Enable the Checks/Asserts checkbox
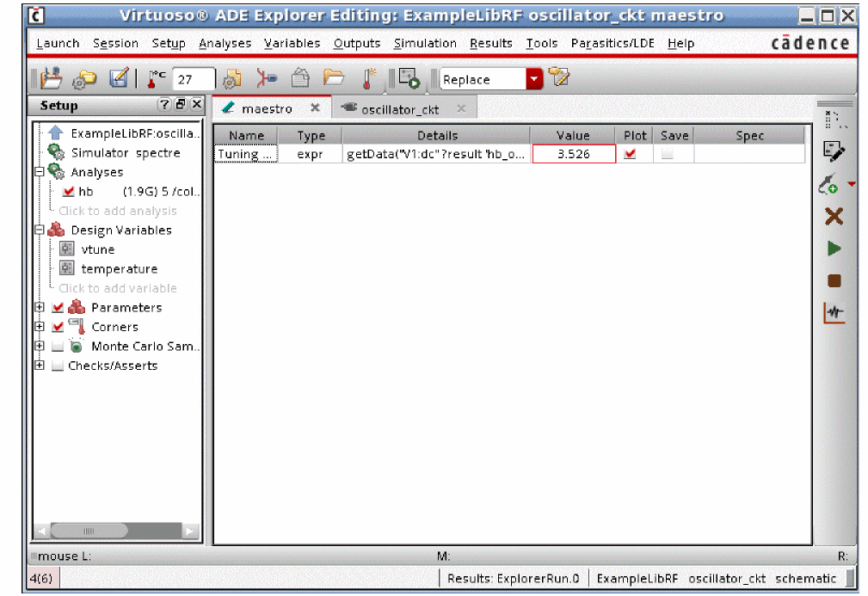 coord(58,366)
